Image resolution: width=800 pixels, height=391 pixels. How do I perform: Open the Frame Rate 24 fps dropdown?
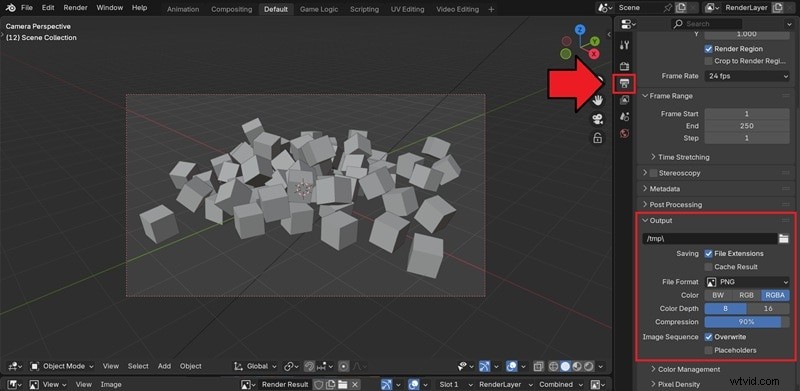pos(747,76)
